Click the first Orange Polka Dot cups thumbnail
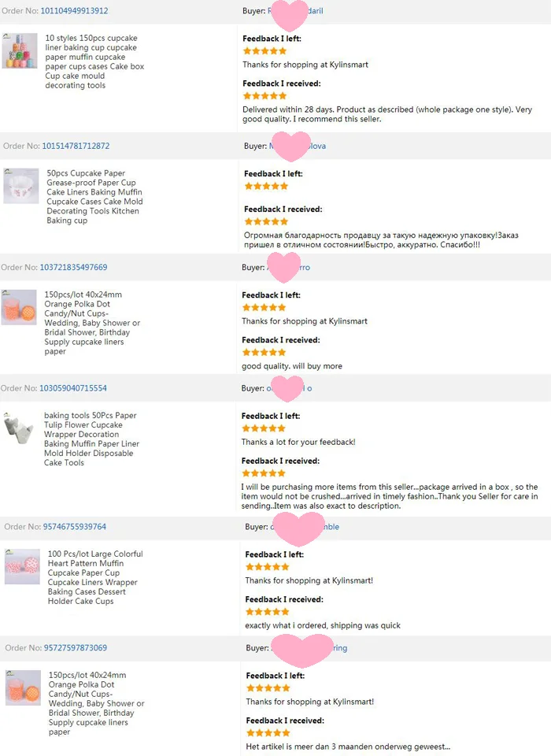The image size is (551, 756). 19,307
